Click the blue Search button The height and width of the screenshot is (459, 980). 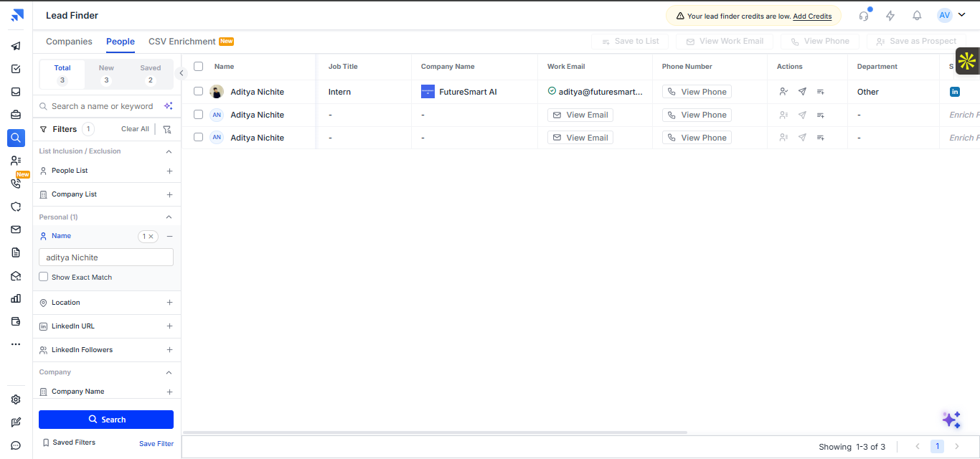tap(106, 420)
